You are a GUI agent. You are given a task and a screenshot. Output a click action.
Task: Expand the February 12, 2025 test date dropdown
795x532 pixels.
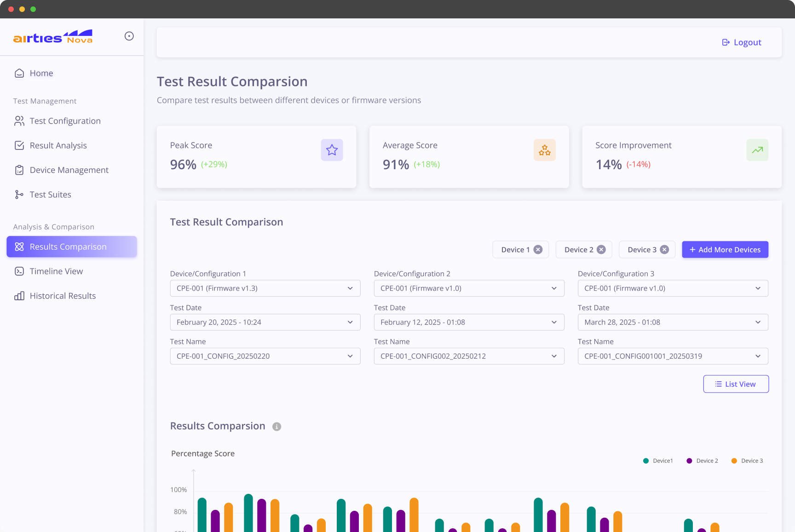[x=469, y=322]
